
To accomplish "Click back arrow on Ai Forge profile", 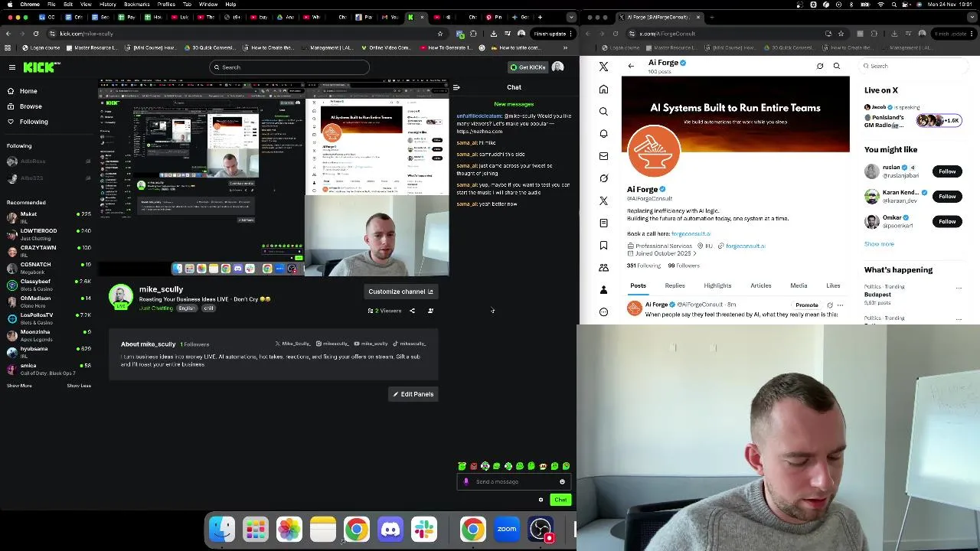I will tap(631, 67).
